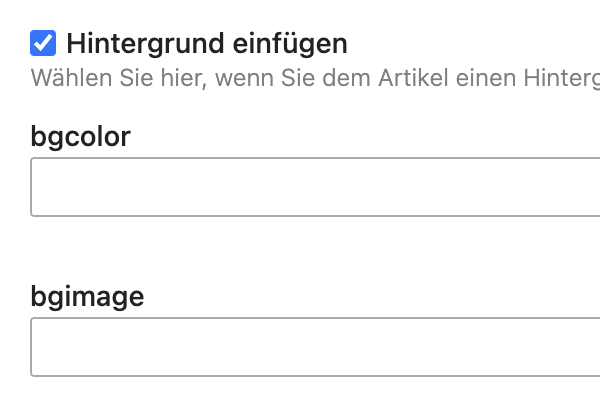Uncheck the Hintergrund einfügen checkbox

click(43, 43)
